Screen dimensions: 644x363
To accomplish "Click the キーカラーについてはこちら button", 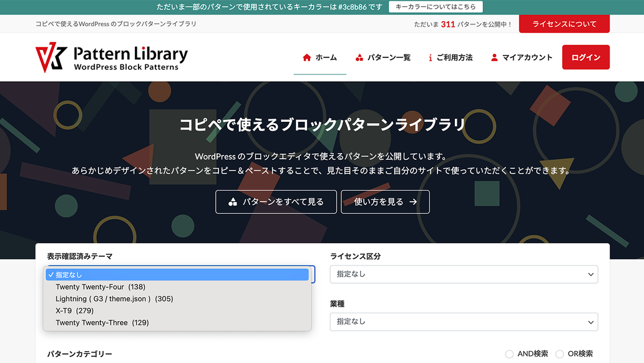I will [x=435, y=7].
